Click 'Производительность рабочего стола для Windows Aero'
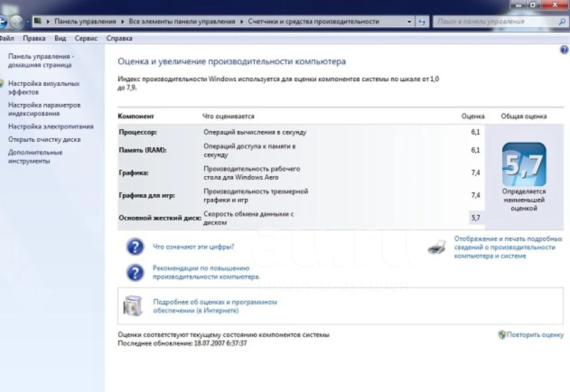The height and width of the screenshot is (392, 570). click(252, 173)
